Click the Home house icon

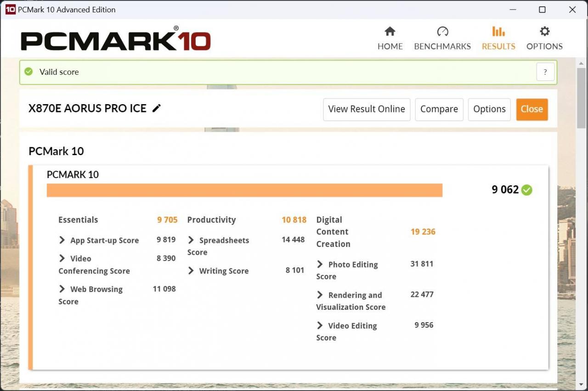(x=390, y=31)
